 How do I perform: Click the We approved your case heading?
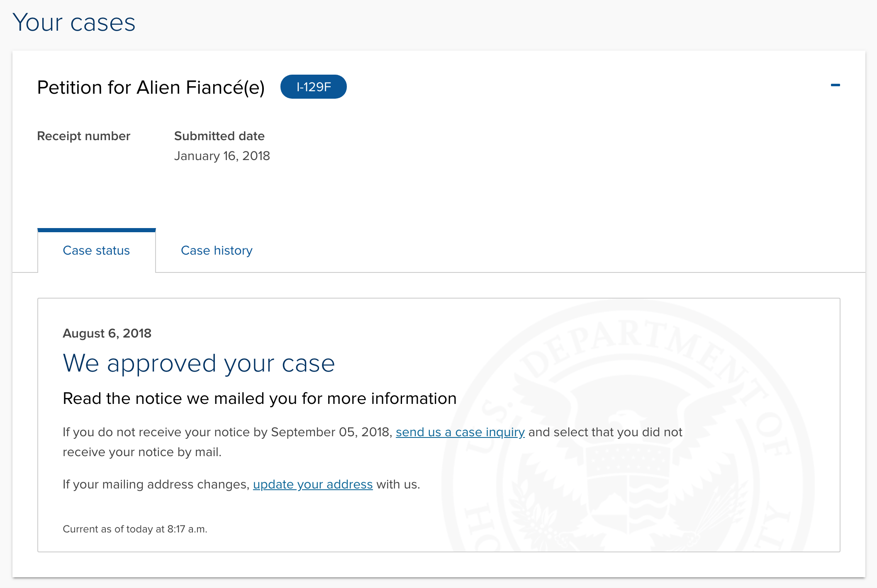[199, 363]
